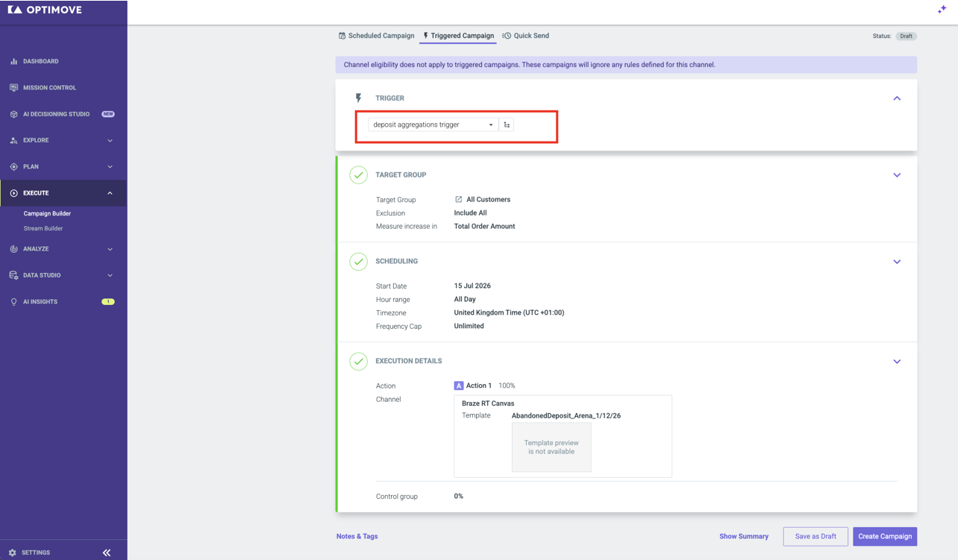
Task: Open AI Decisioning Studio icon
Action: (13, 114)
